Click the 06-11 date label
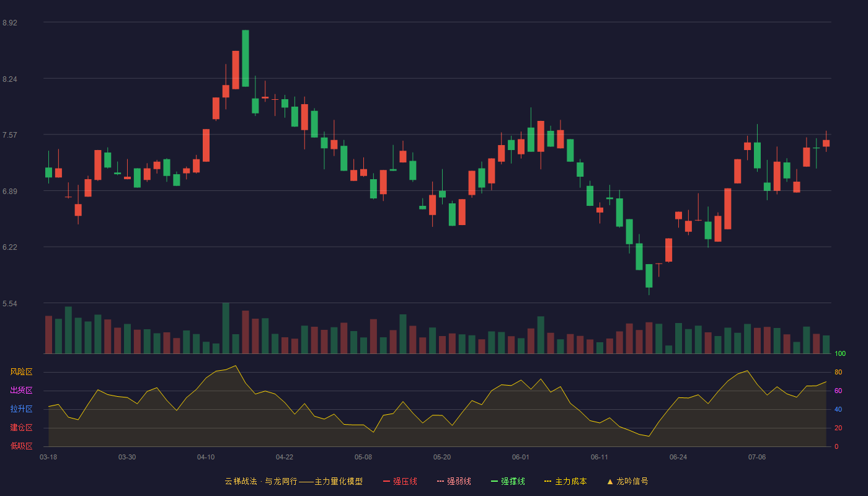The height and width of the screenshot is (496, 868). click(600, 457)
